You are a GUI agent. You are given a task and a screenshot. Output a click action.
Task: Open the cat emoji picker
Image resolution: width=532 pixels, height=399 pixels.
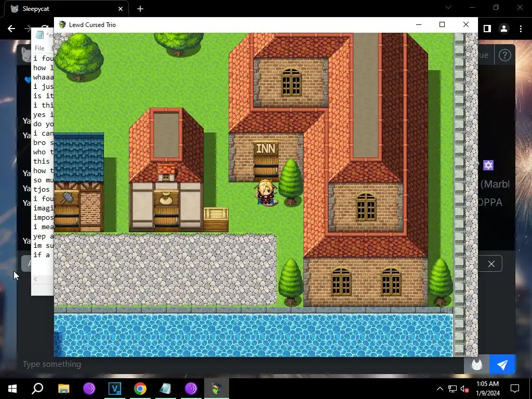coord(477,364)
